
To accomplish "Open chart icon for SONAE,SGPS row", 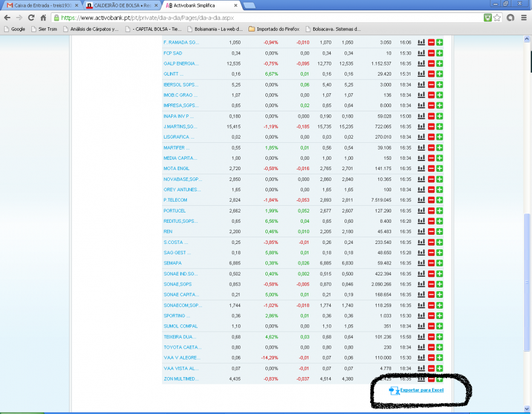I will [x=421, y=284].
